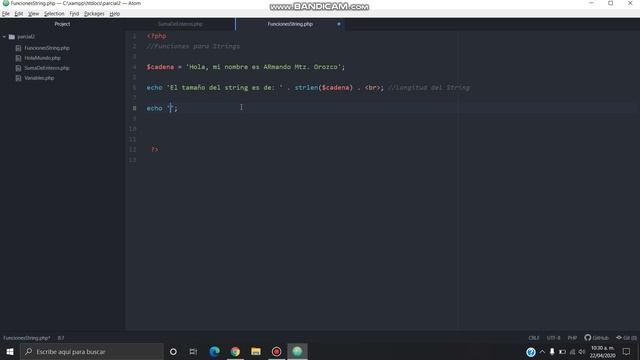Click the taskbar search box
The height and width of the screenshot is (360, 640).
click(x=92, y=351)
